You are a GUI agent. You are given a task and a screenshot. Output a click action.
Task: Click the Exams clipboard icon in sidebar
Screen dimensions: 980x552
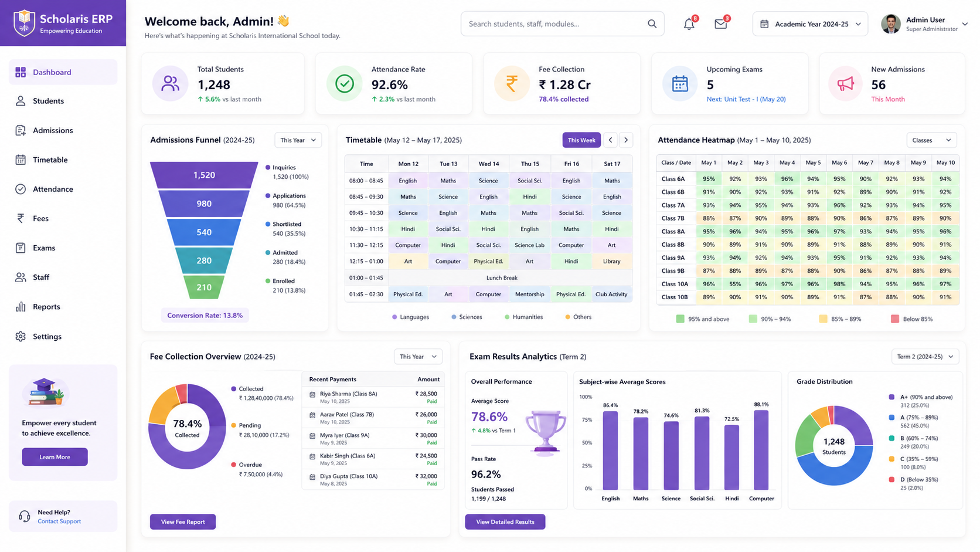[21, 248]
